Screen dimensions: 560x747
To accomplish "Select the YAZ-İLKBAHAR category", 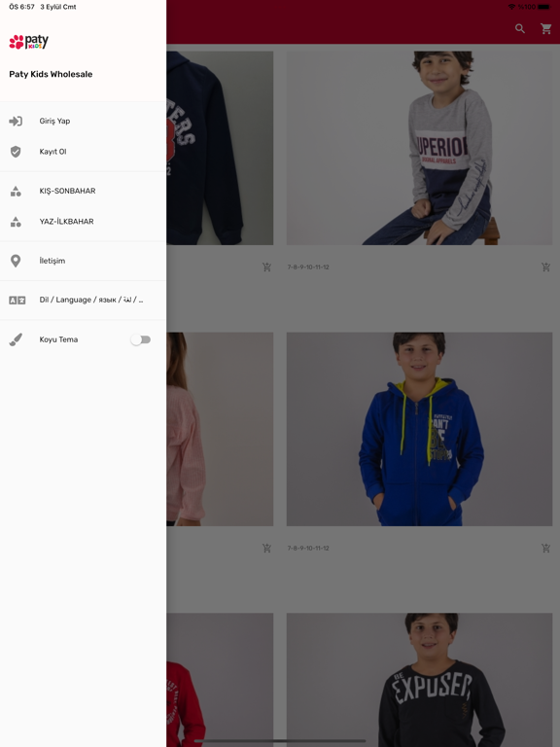I will pyautogui.click(x=83, y=222).
